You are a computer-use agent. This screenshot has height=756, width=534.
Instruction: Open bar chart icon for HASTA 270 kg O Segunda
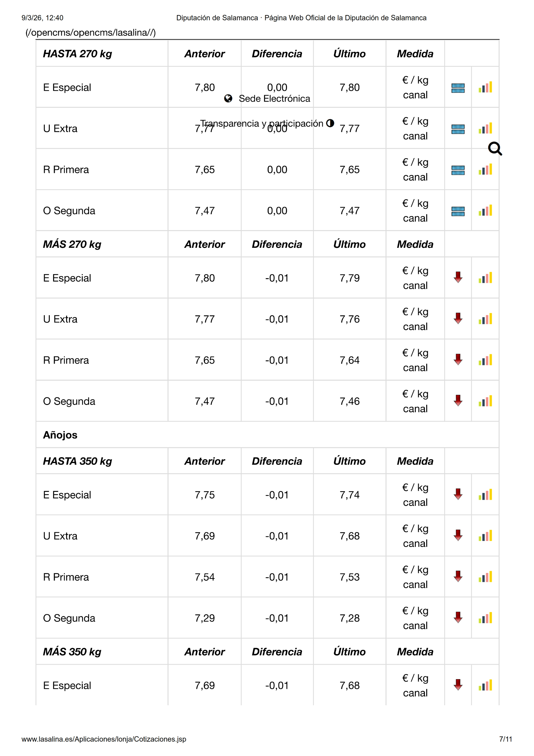coord(485,211)
